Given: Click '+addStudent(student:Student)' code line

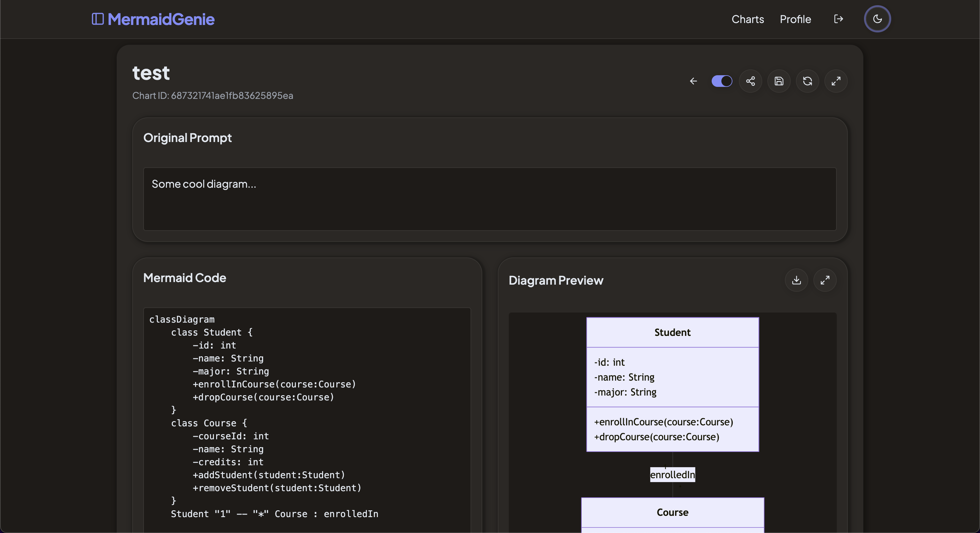Looking at the screenshot, I should (x=269, y=475).
